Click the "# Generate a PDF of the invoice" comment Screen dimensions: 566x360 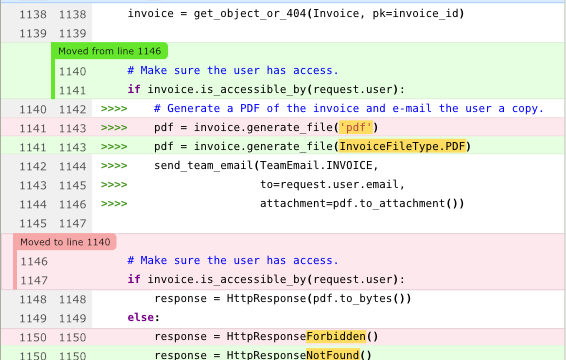point(348,108)
